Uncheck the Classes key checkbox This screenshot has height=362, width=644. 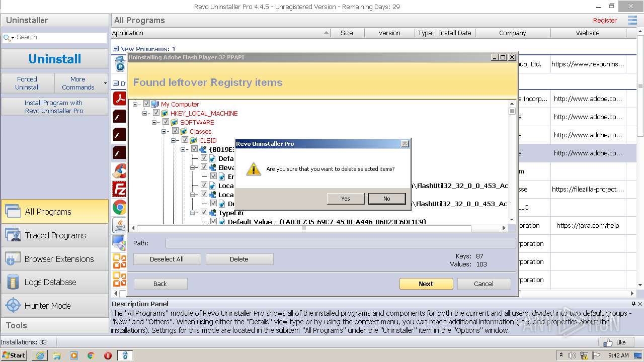(x=175, y=131)
